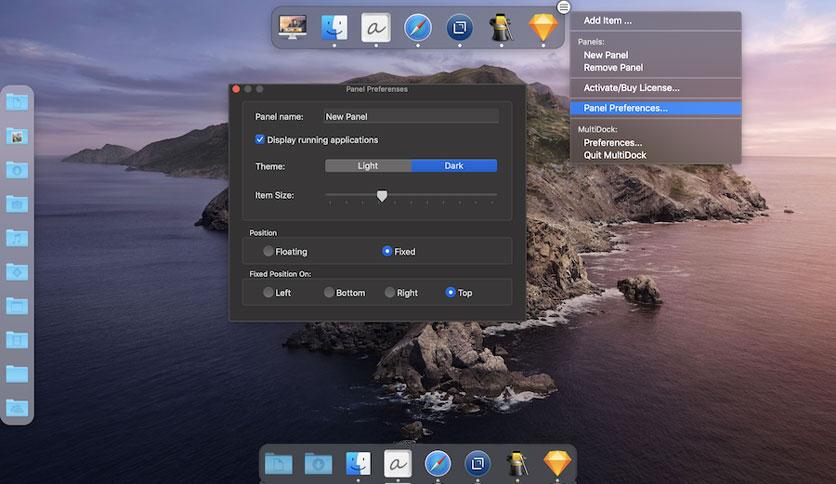Open the tuxedo worker app in top panel
The height and width of the screenshot is (484, 836).
tap(501, 27)
